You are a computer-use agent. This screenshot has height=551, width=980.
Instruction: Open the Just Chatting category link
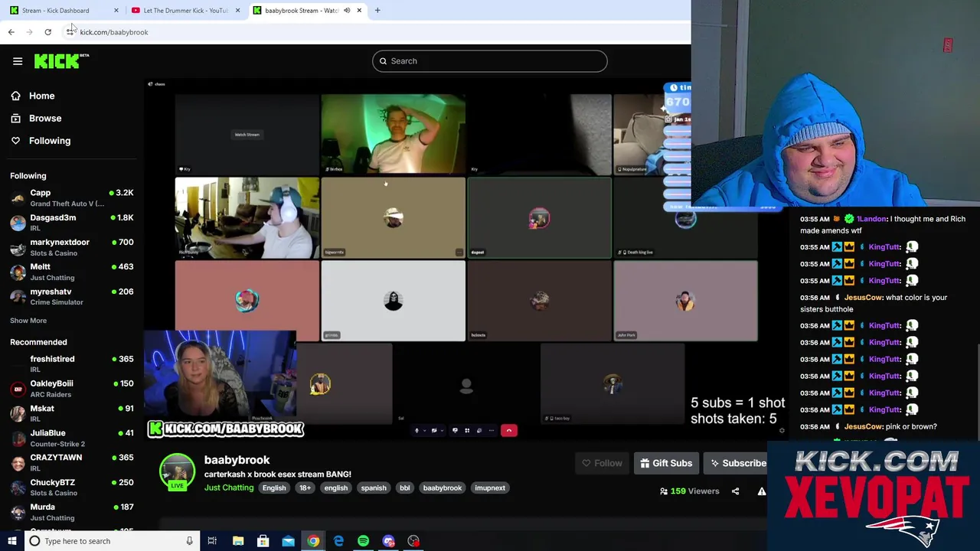coord(229,488)
